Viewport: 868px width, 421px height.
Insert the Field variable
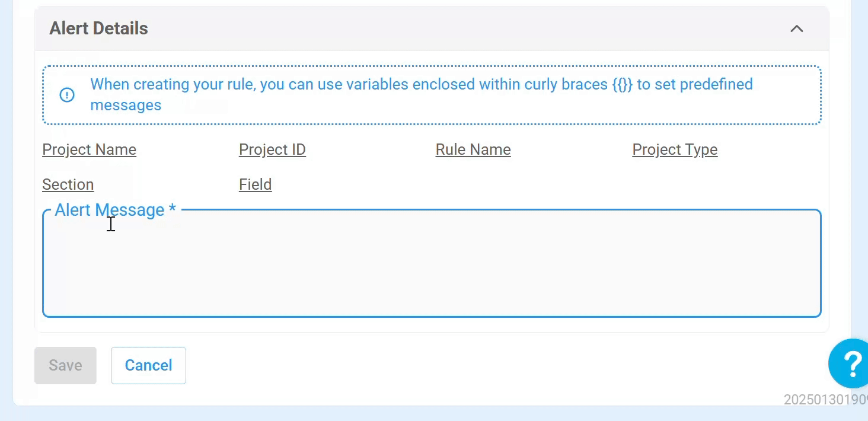click(x=255, y=184)
